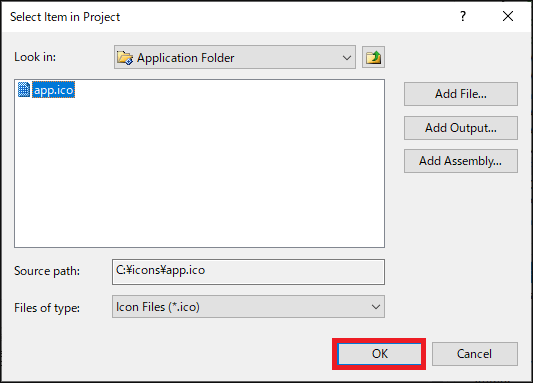Click the Application Folder combo box text

pyautogui.click(x=186, y=58)
